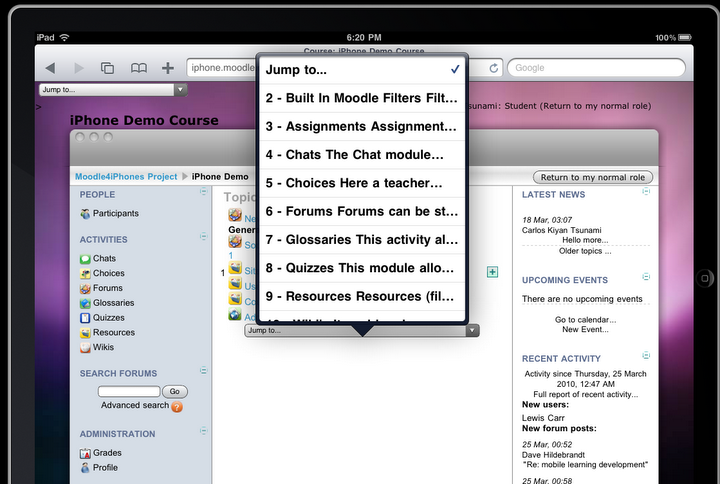Open the Older topics link

click(585, 251)
